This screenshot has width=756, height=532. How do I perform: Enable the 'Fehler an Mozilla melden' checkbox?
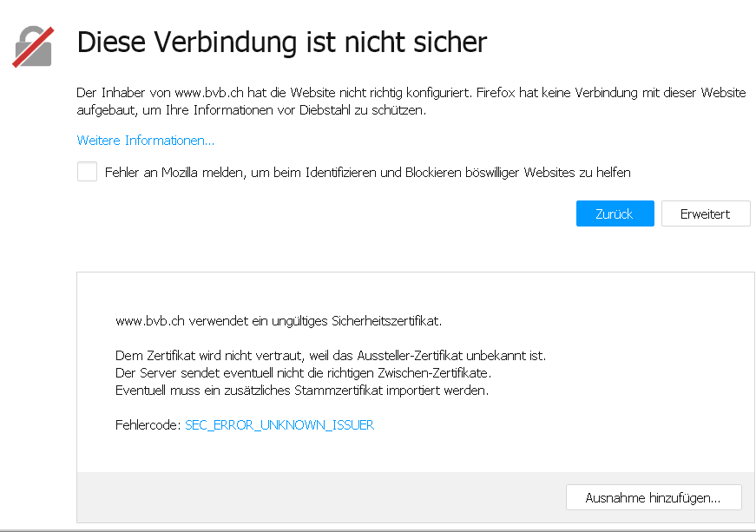click(x=88, y=172)
